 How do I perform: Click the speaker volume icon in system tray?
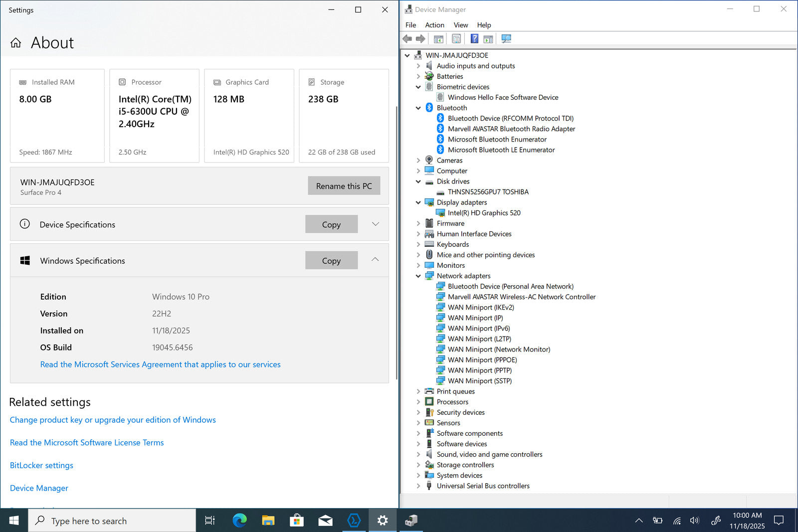click(x=694, y=521)
